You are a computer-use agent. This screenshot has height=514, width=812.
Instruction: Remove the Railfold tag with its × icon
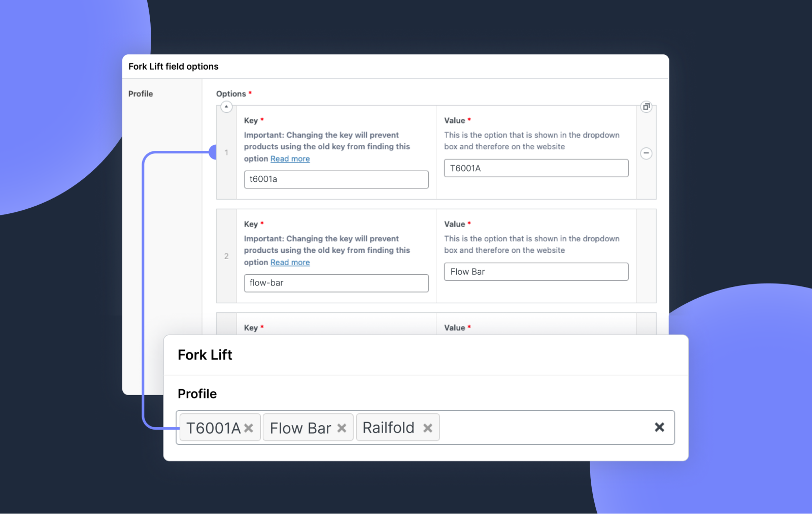pos(427,428)
